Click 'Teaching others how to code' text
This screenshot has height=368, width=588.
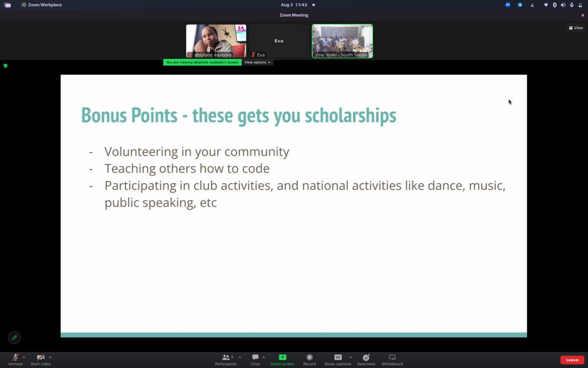(187, 169)
